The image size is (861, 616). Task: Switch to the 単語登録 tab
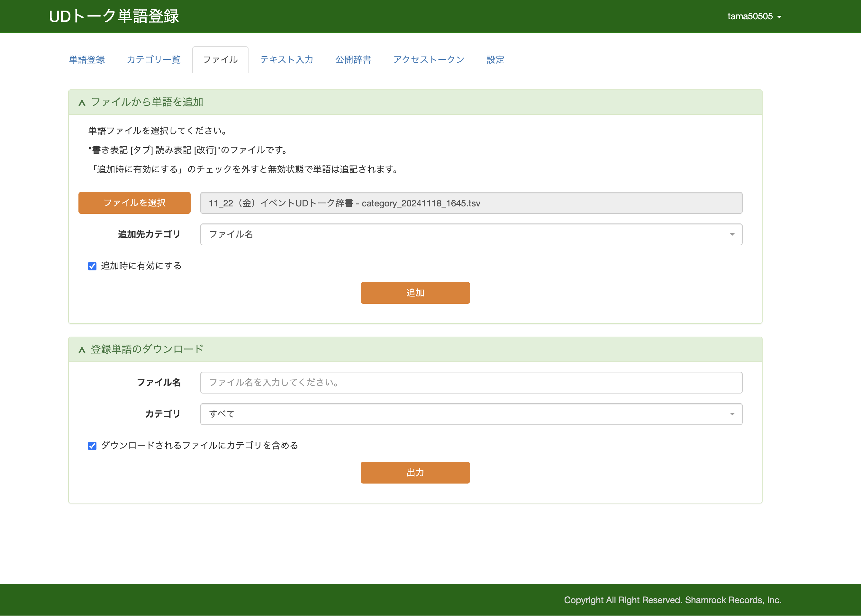[86, 59]
